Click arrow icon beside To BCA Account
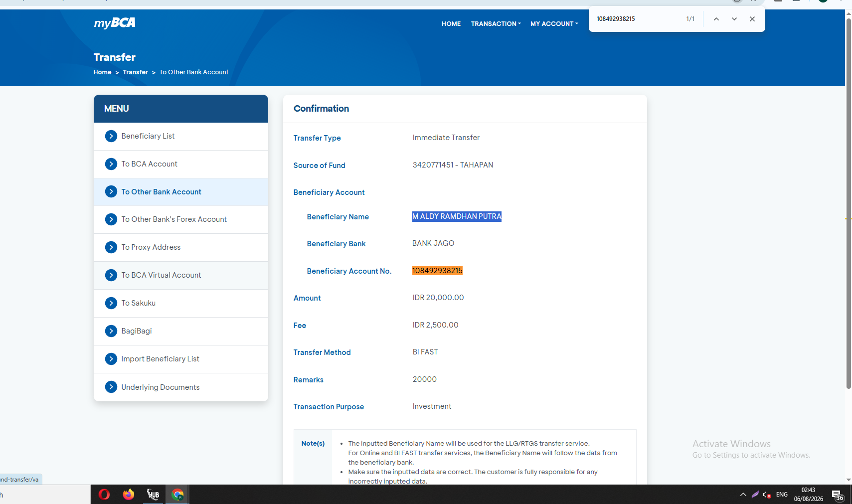852x504 pixels. tap(111, 164)
